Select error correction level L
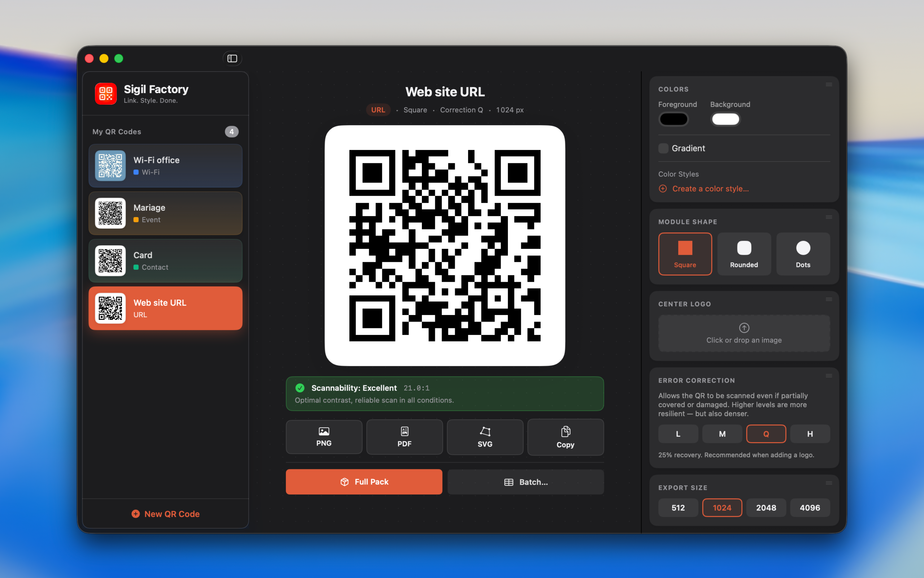 pyautogui.click(x=678, y=434)
